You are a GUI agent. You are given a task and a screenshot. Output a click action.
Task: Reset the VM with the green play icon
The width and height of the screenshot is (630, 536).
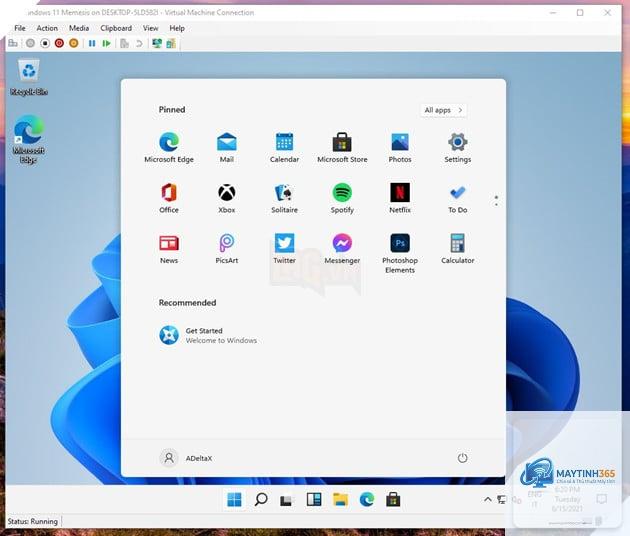coord(106,43)
